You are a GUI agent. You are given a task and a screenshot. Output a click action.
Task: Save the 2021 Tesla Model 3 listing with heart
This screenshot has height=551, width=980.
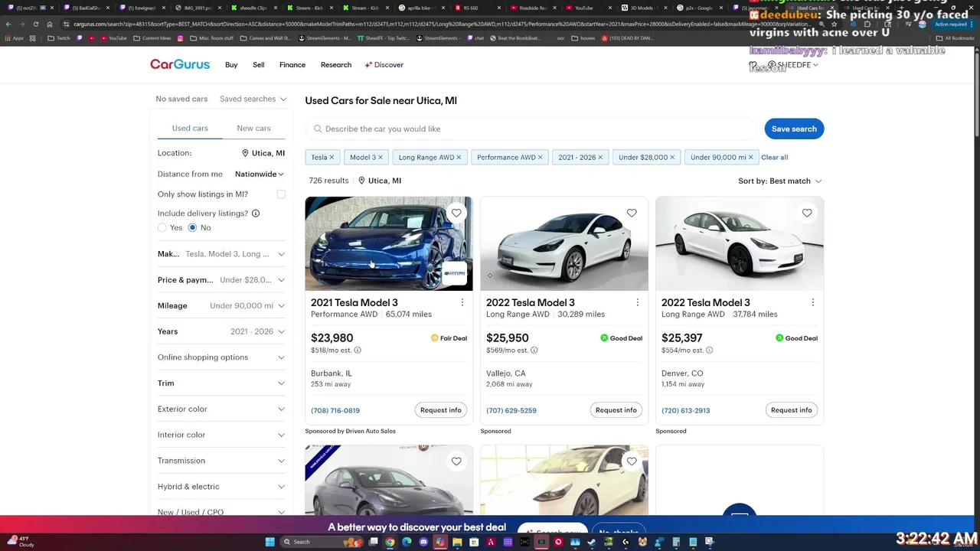click(456, 214)
